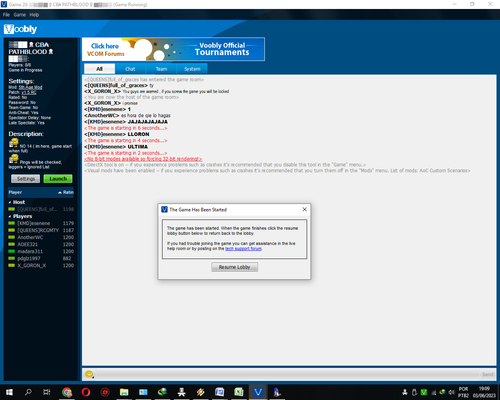Click the emoticon beside Pings will be checked
The width and height of the screenshot is (500, 400).
coord(13,159)
